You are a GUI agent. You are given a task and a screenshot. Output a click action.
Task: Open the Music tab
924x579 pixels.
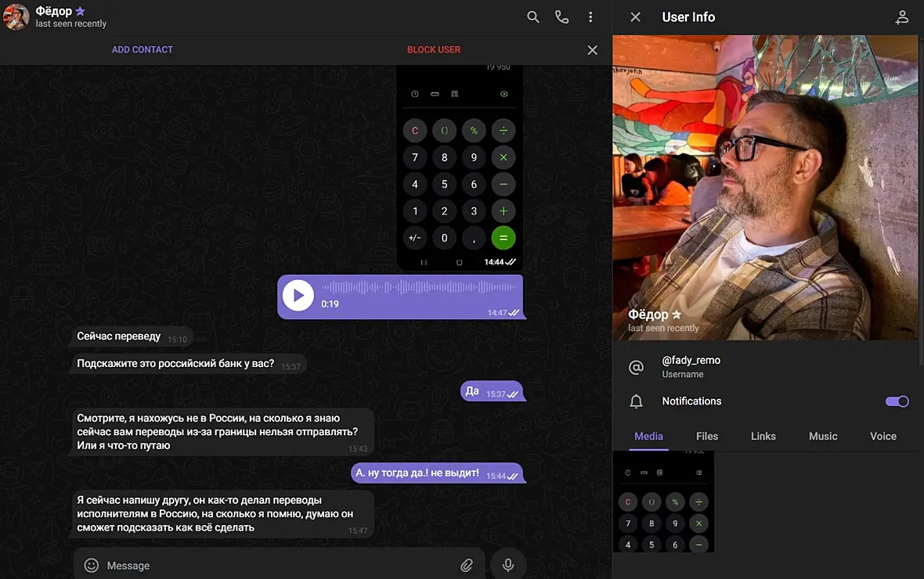tap(823, 437)
